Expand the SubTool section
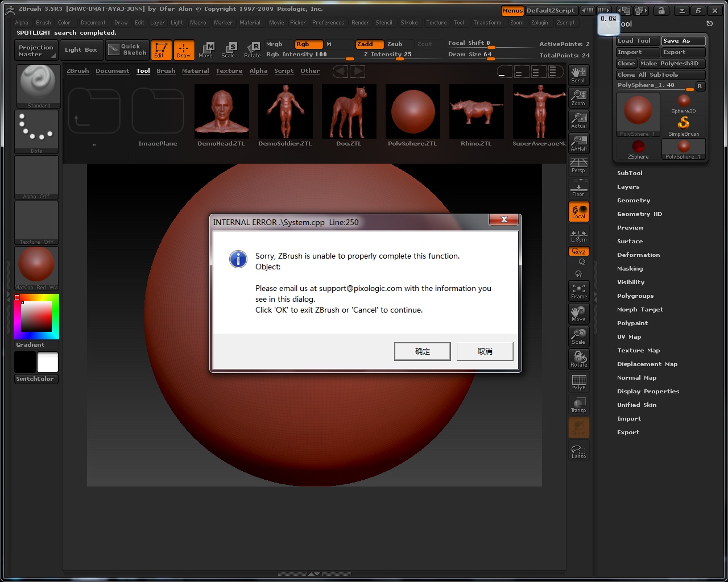The image size is (728, 582). (x=628, y=173)
